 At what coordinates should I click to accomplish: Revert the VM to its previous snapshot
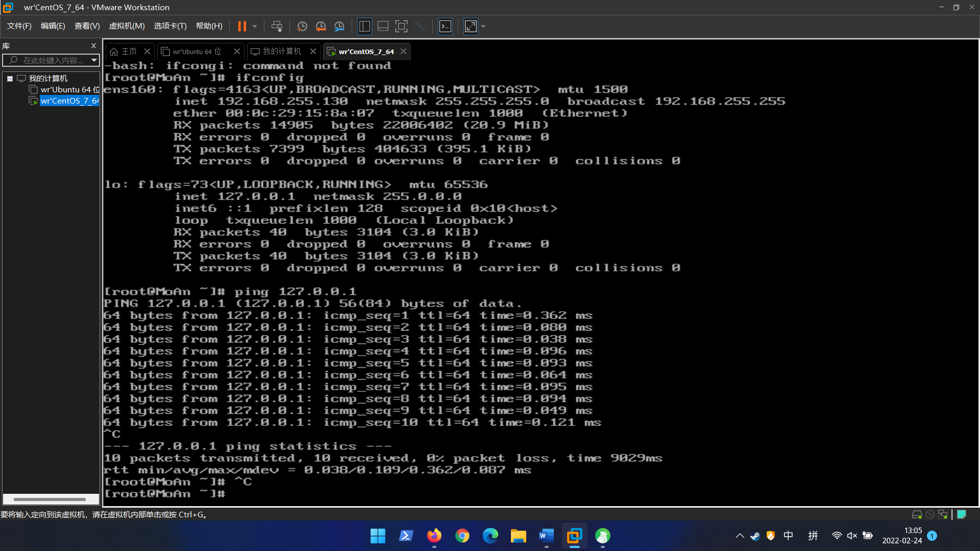click(x=321, y=27)
